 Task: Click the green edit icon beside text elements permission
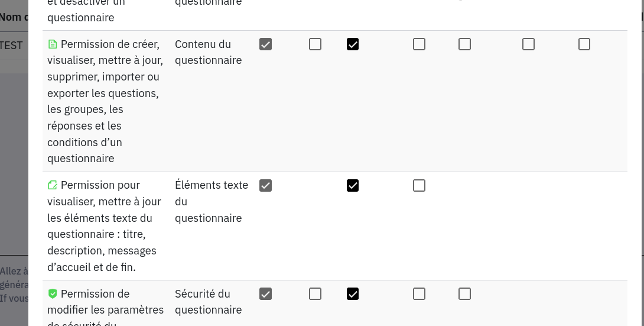coord(53,185)
